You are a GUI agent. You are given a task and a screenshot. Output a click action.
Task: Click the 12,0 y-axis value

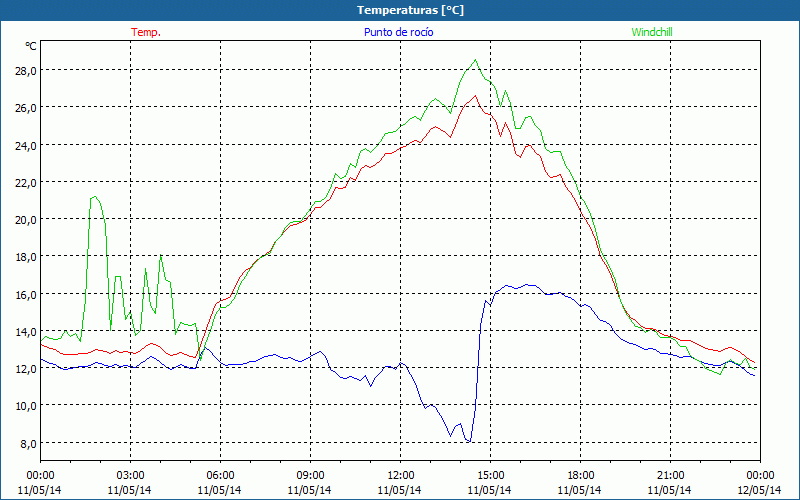[26, 369]
